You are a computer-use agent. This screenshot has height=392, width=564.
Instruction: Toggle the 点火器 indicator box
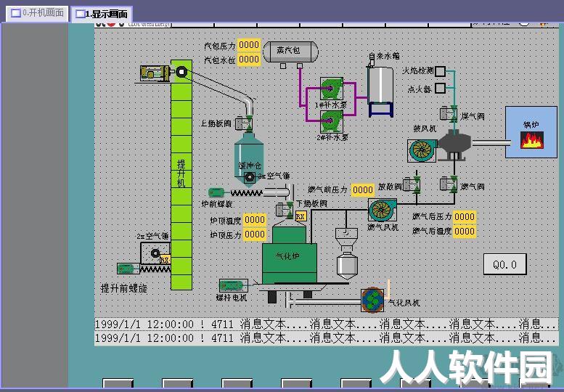(441, 88)
